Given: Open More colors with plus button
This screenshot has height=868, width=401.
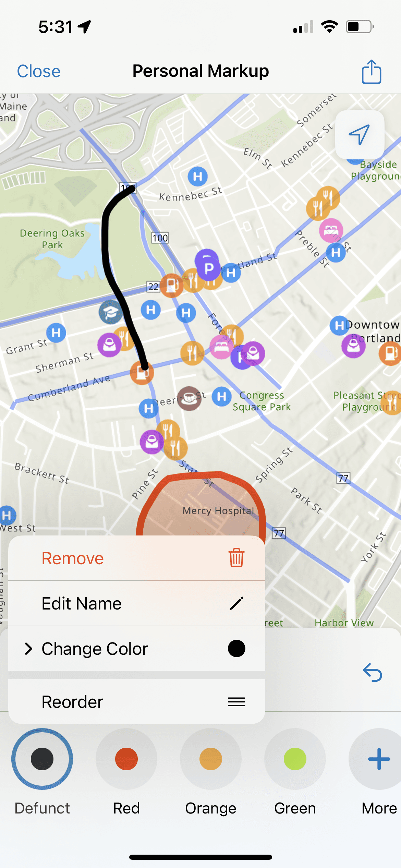Looking at the screenshot, I should [x=379, y=759].
